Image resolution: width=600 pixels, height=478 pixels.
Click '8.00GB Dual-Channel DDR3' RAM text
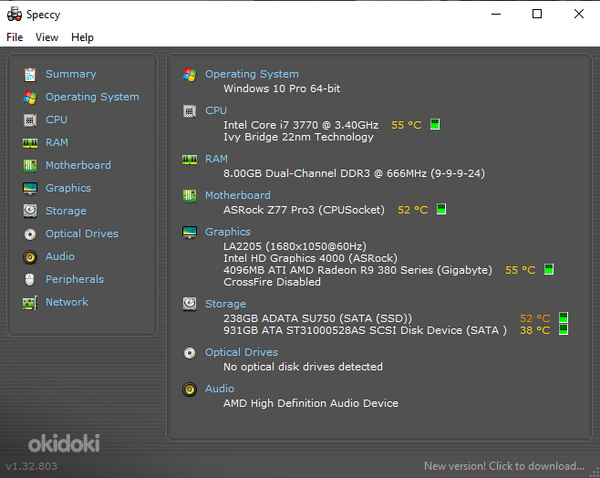pyautogui.click(x=297, y=173)
